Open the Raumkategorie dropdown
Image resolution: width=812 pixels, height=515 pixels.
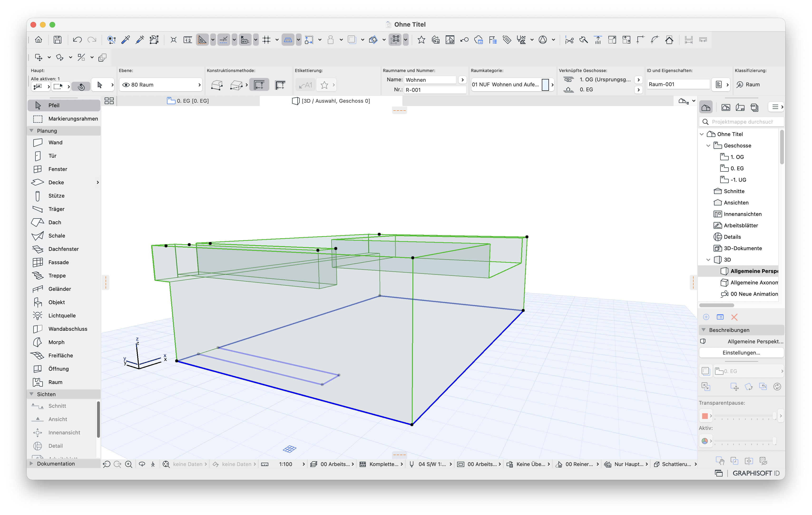point(513,85)
